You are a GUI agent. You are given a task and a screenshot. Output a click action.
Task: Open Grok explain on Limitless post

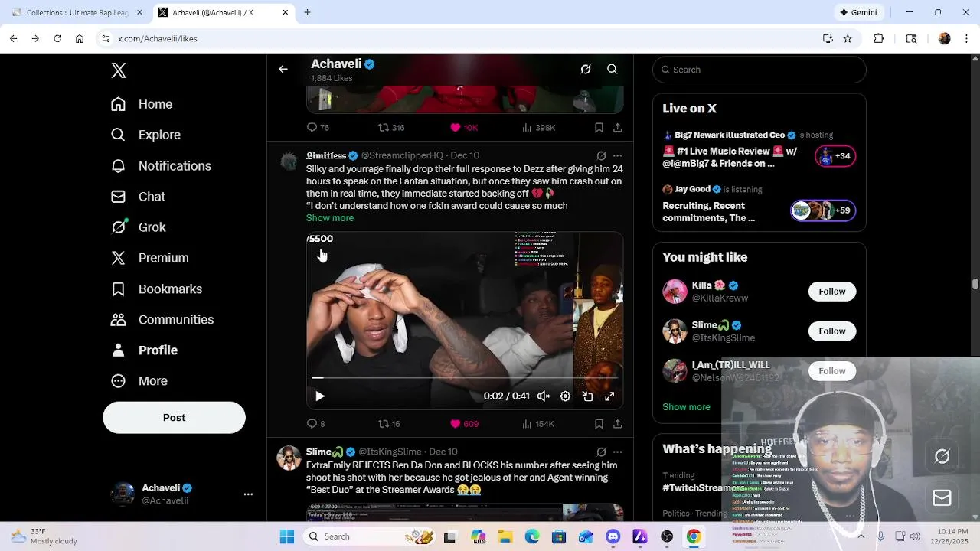click(x=601, y=155)
